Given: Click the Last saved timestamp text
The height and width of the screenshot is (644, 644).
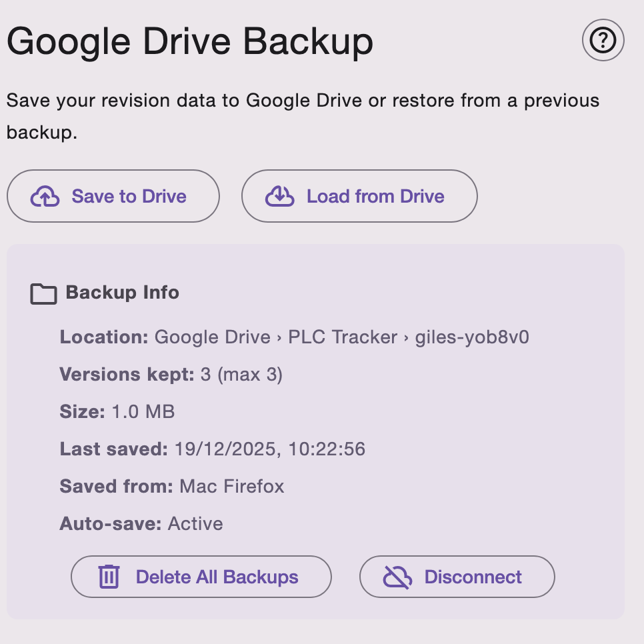Looking at the screenshot, I should coord(269,449).
